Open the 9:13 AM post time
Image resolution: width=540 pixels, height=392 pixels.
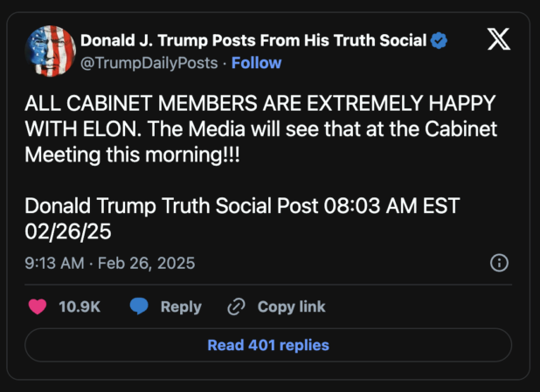54,263
